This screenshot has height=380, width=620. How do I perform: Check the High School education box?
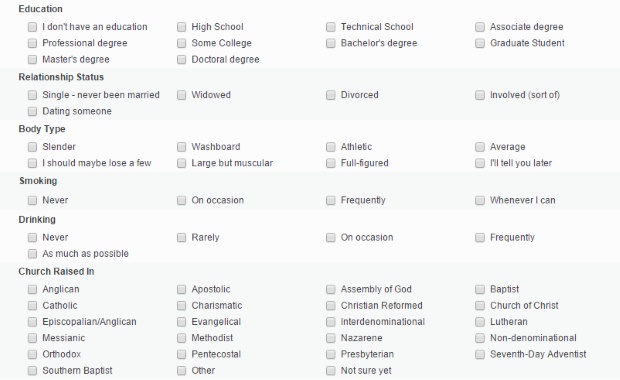tap(181, 27)
